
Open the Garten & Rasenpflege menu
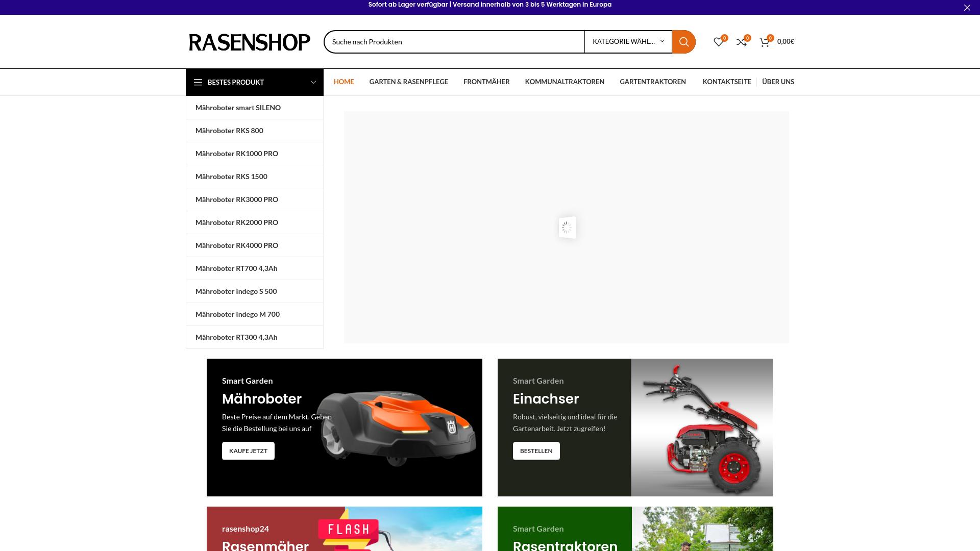point(408,82)
